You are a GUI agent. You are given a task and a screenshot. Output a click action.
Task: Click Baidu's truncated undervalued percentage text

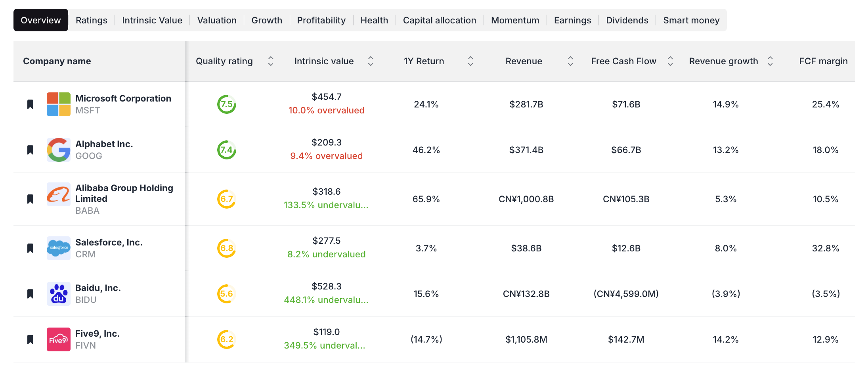coord(326,300)
